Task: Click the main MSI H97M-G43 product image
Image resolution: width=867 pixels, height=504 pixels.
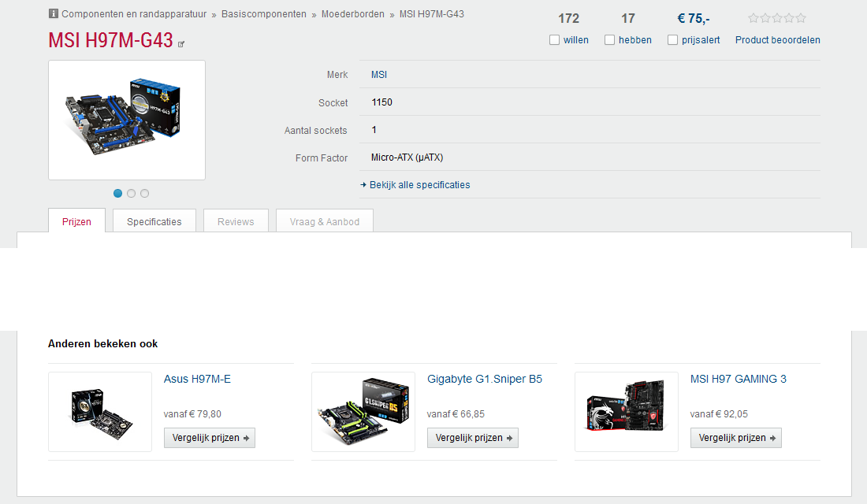Action: tap(127, 120)
